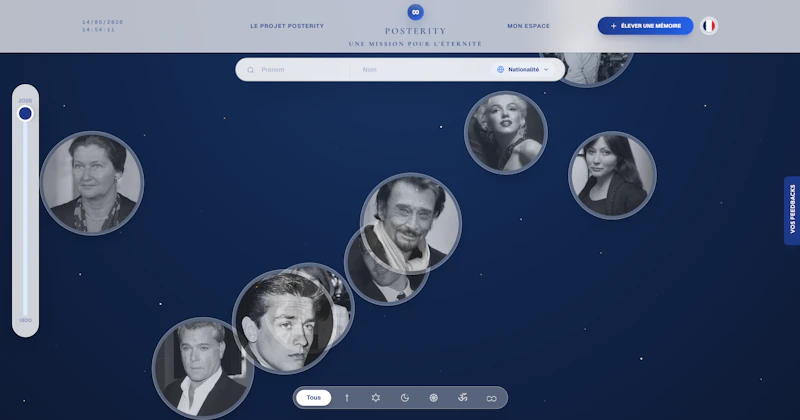Image resolution: width=800 pixels, height=420 pixels.
Task: Click the globe icon in Nationalité filter
Action: (501, 69)
